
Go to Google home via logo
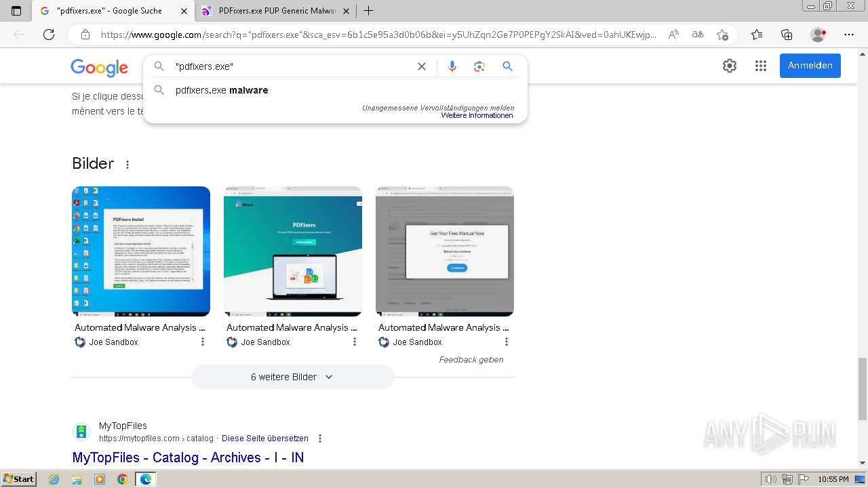coord(99,67)
